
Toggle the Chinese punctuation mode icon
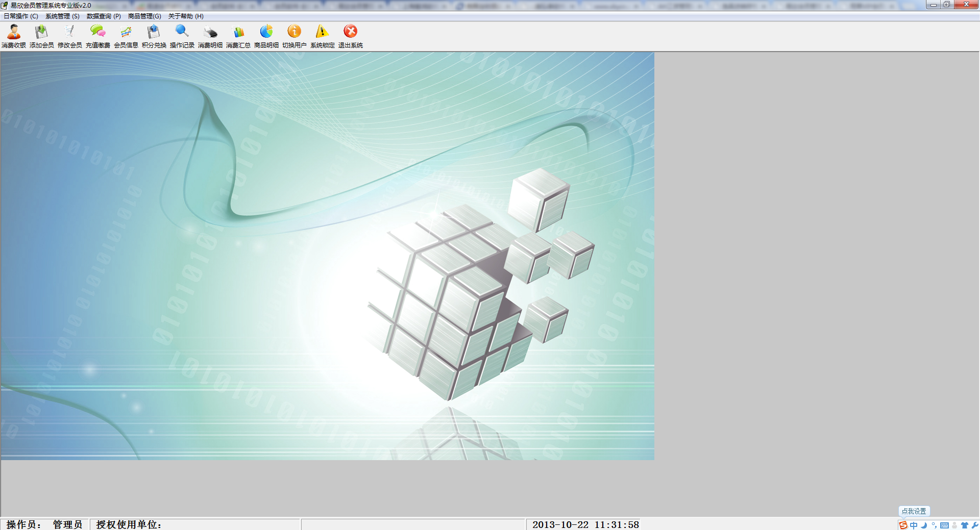pyautogui.click(x=934, y=525)
